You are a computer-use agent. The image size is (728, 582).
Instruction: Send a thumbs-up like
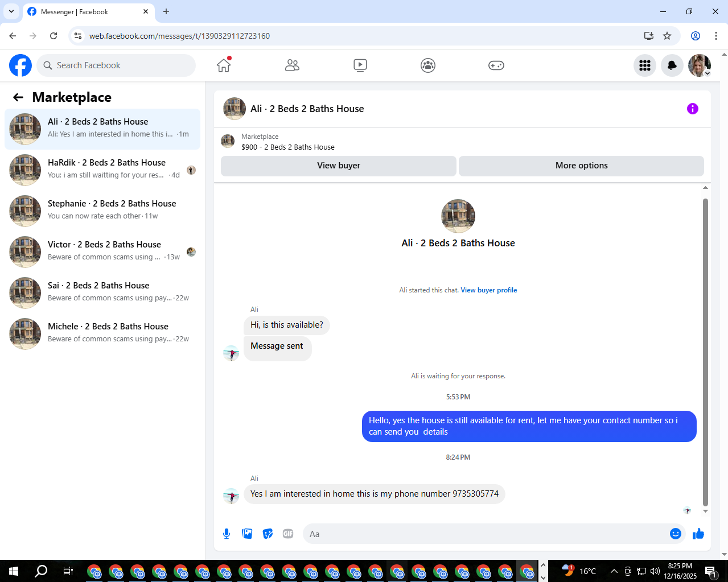coord(698,534)
